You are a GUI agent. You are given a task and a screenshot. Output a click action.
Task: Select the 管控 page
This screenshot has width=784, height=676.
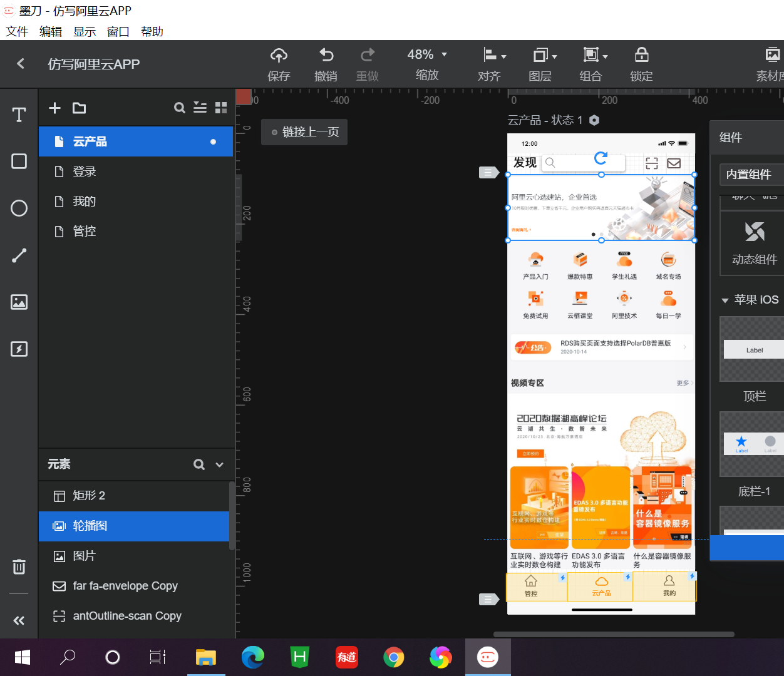[x=136, y=232]
